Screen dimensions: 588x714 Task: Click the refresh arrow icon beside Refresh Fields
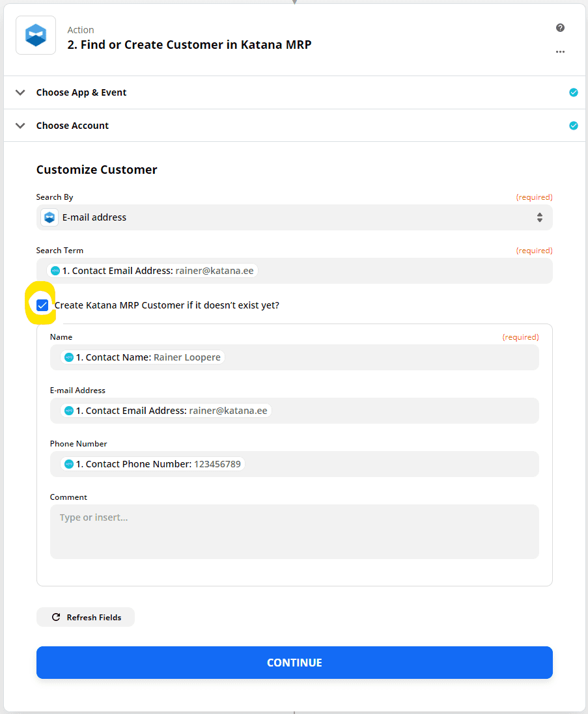coord(56,617)
